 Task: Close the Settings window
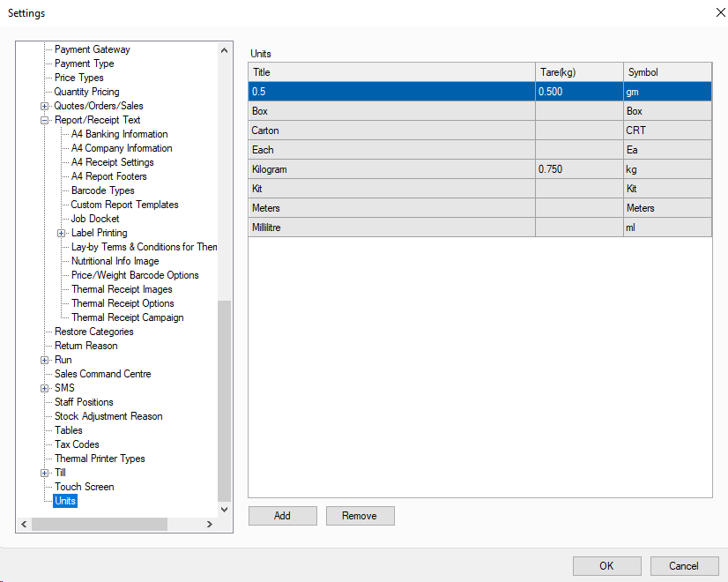(x=720, y=12)
